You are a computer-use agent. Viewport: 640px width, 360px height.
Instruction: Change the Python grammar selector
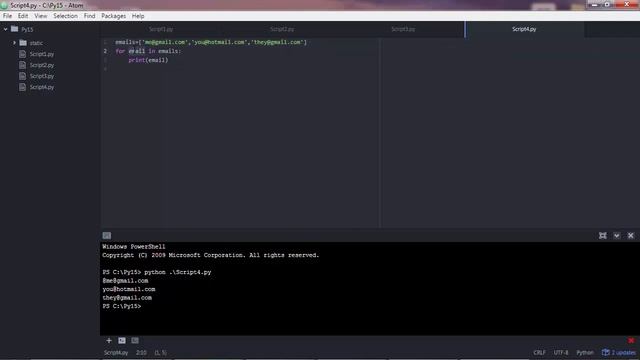point(585,352)
